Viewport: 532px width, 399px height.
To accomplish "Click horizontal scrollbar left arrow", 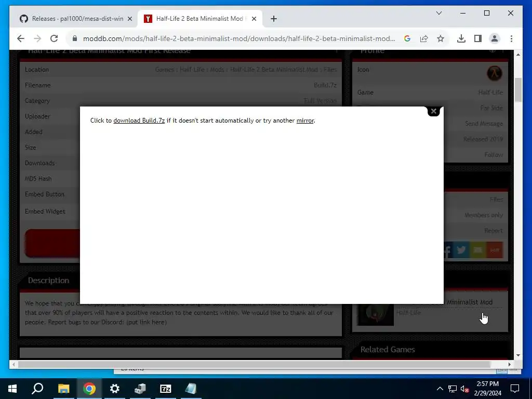I will (14, 364).
